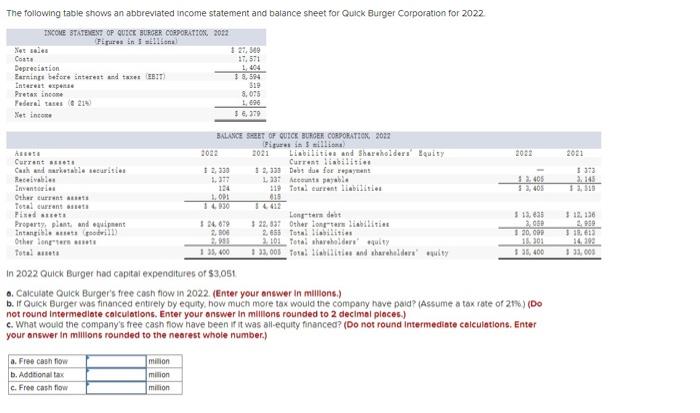Click the 'Total assets' row label

(37, 253)
